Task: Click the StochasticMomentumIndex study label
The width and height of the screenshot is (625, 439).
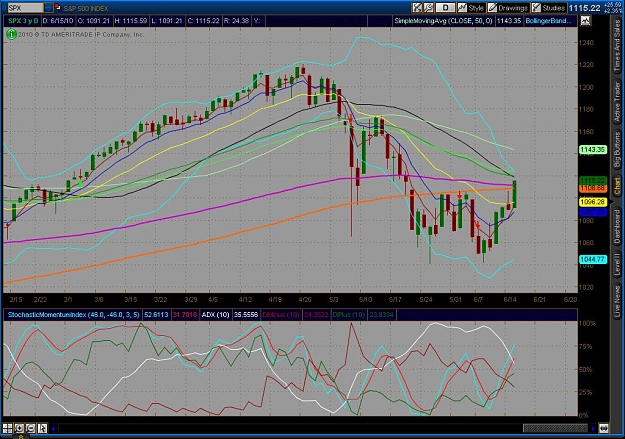Action: (74, 315)
